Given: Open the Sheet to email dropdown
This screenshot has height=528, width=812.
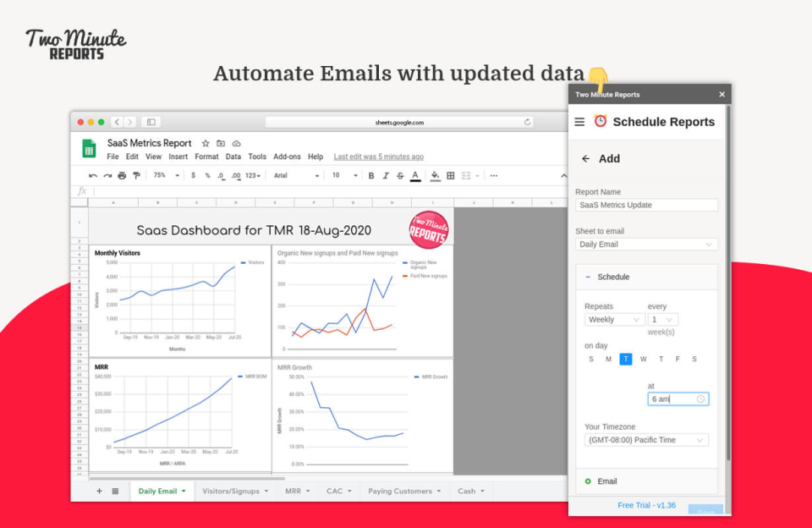Looking at the screenshot, I should [x=646, y=244].
